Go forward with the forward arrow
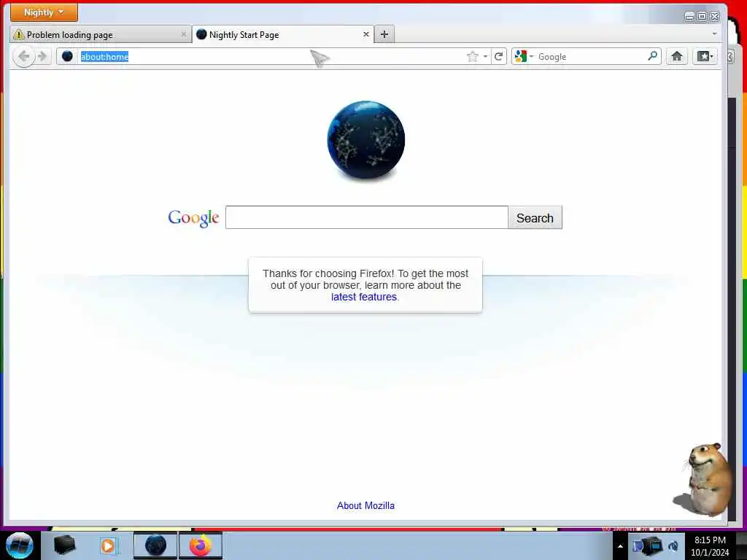Image resolution: width=747 pixels, height=560 pixels. coord(42,57)
